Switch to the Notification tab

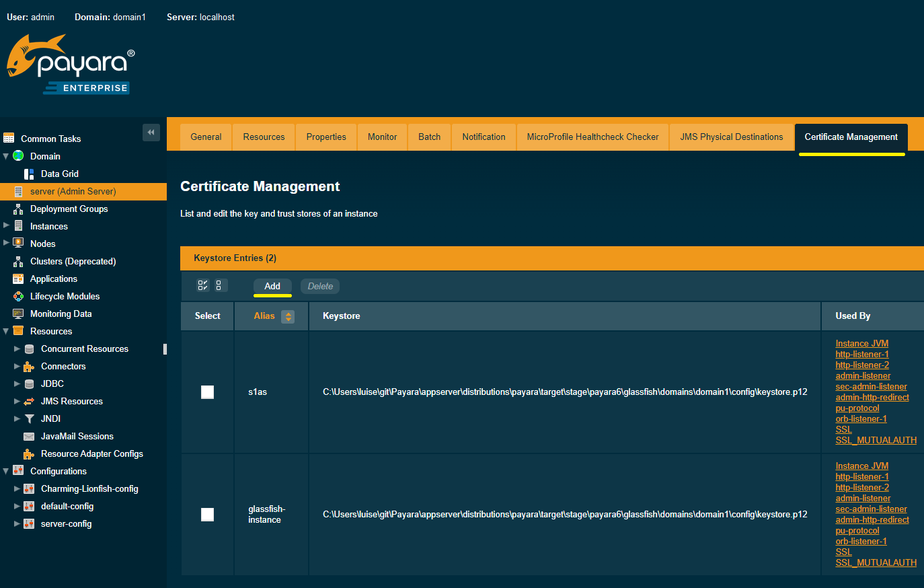click(x=483, y=137)
